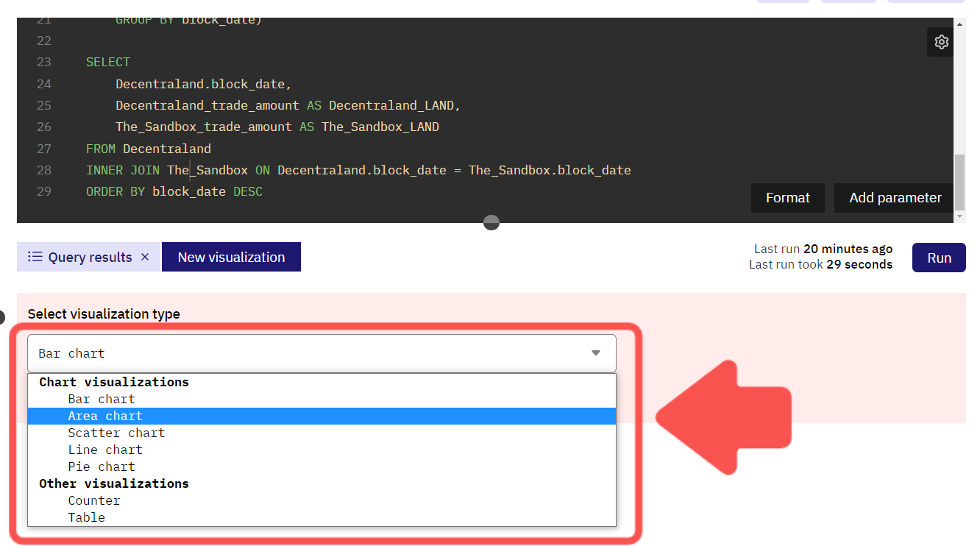
Task: Format the SQL code
Action: point(787,197)
